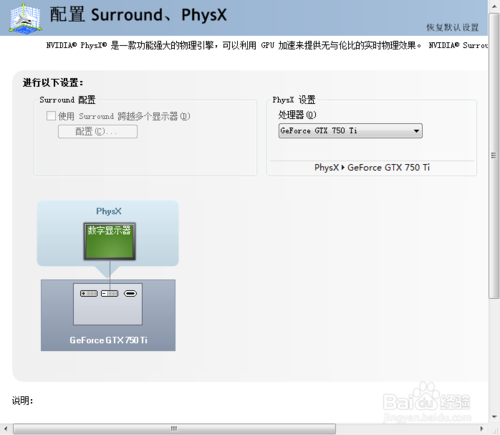Click the graphics card bracket illustration
Viewport: 500px width, 435px height.
click(x=108, y=304)
